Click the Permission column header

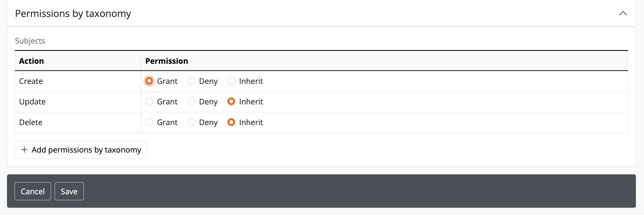(x=167, y=61)
